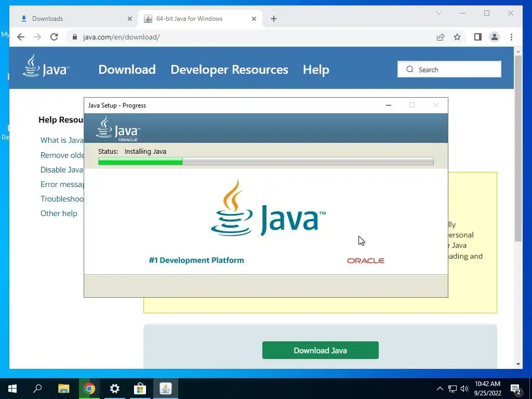Screen dimensions: 532x399
Task: Click the #1 Development Platform text
Action: (196, 260)
